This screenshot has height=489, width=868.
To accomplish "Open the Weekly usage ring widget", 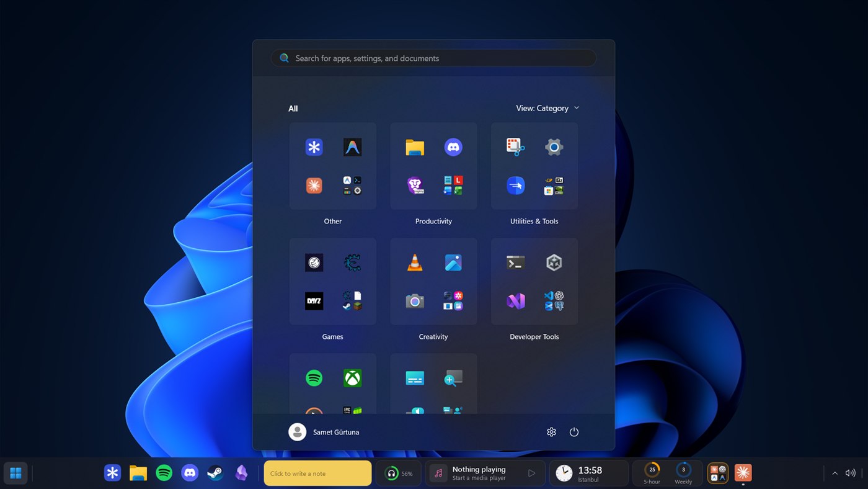I will click(683, 473).
